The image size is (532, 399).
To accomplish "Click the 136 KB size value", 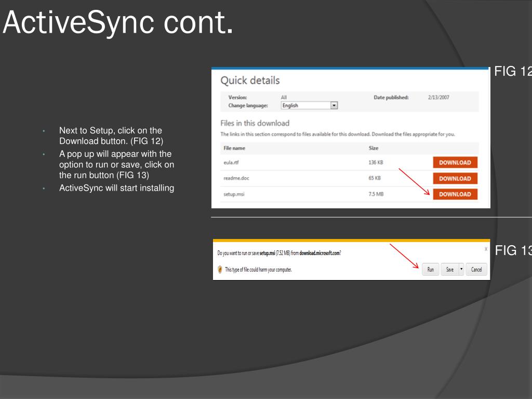I will pyautogui.click(x=376, y=163).
